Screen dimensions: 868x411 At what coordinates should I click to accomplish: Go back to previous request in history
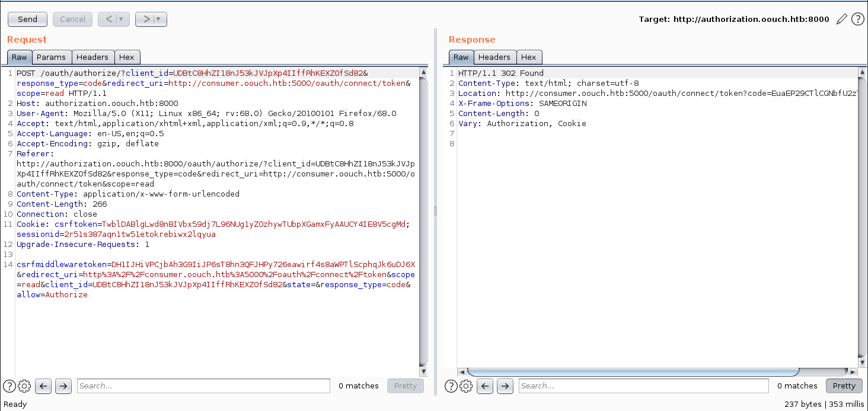108,19
